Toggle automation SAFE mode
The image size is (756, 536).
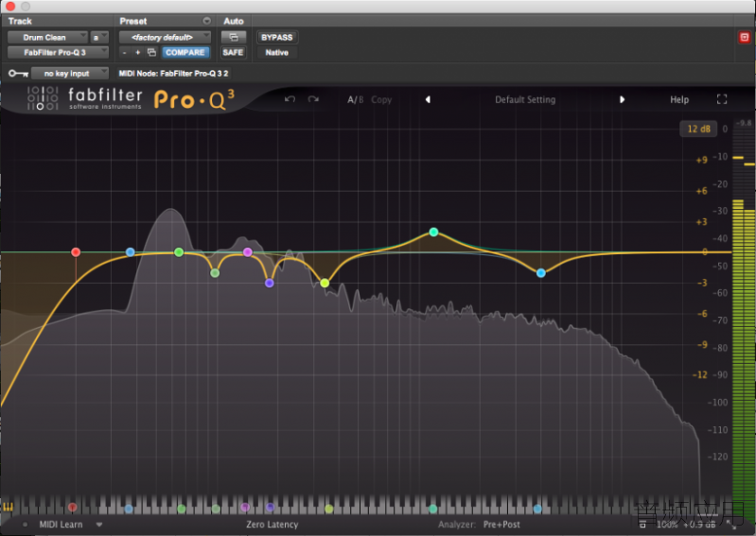pos(233,52)
